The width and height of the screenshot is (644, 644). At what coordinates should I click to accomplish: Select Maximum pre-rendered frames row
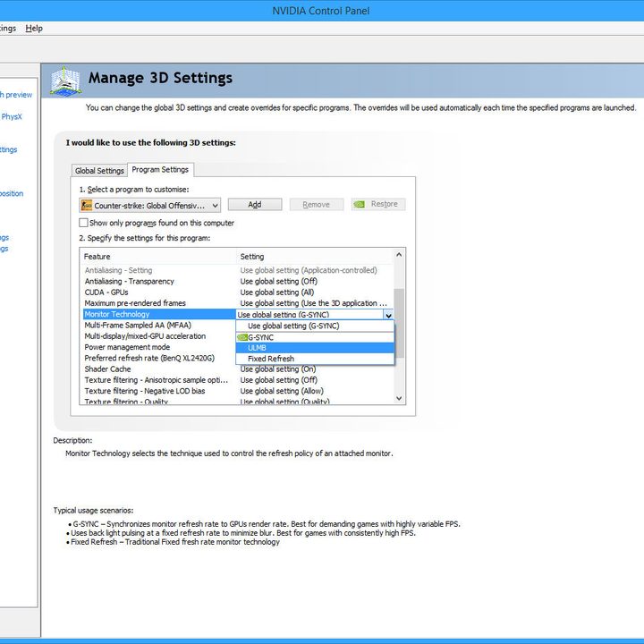point(238,303)
